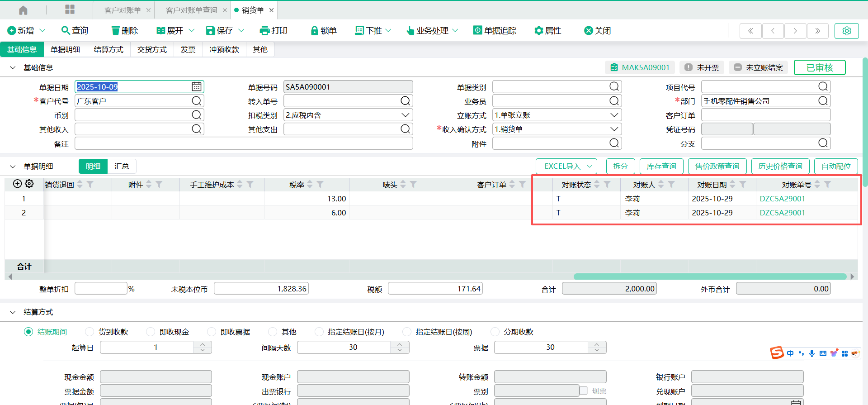Click search icon in 客户代号 field
Viewport: 868px width, 405px height.
(x=196, y=101)
